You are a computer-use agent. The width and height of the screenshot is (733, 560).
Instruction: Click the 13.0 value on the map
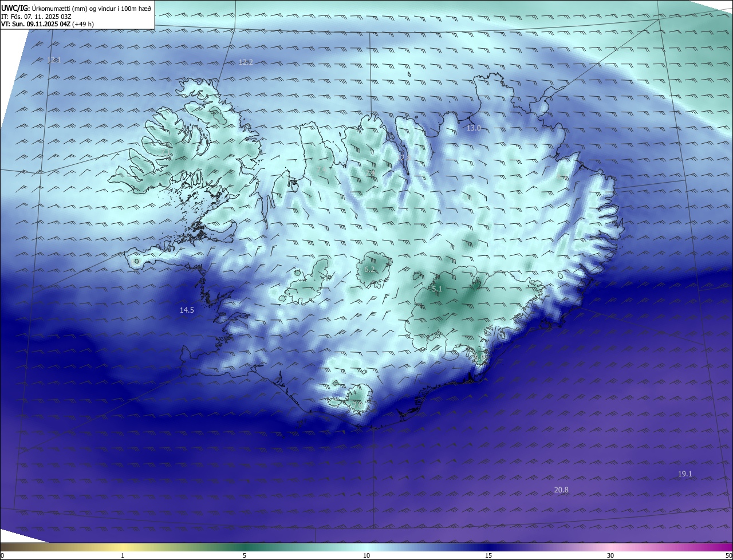(474, 128)
